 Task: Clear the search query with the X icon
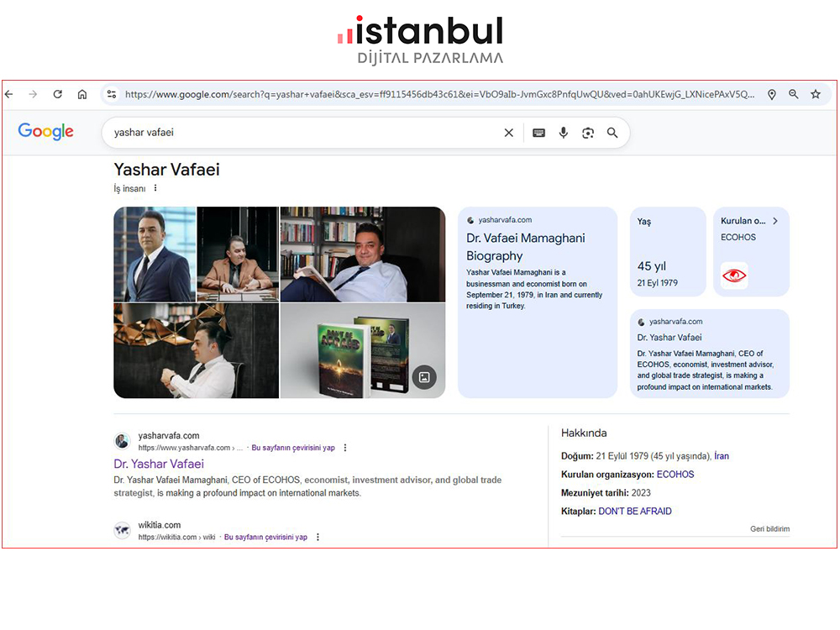[509, 133]
